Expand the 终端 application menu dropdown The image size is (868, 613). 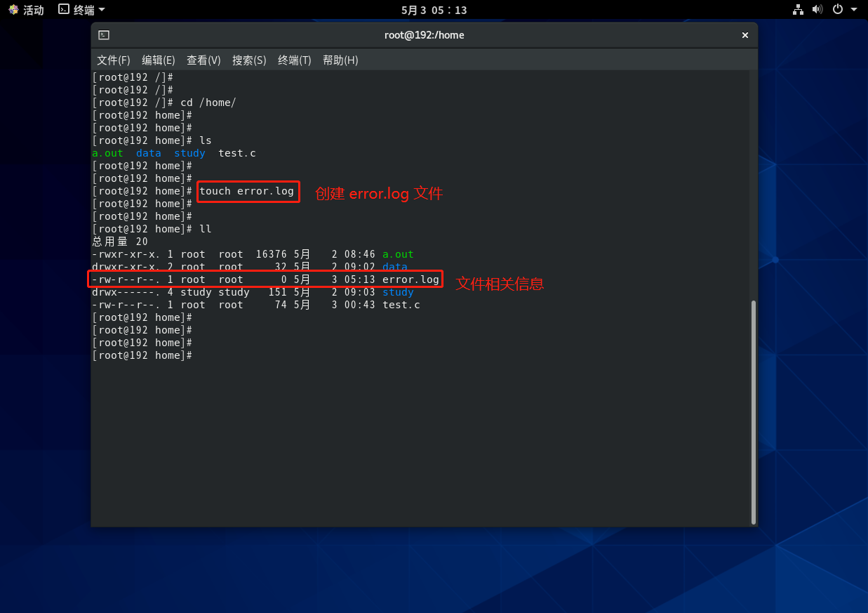coord(102,10)
